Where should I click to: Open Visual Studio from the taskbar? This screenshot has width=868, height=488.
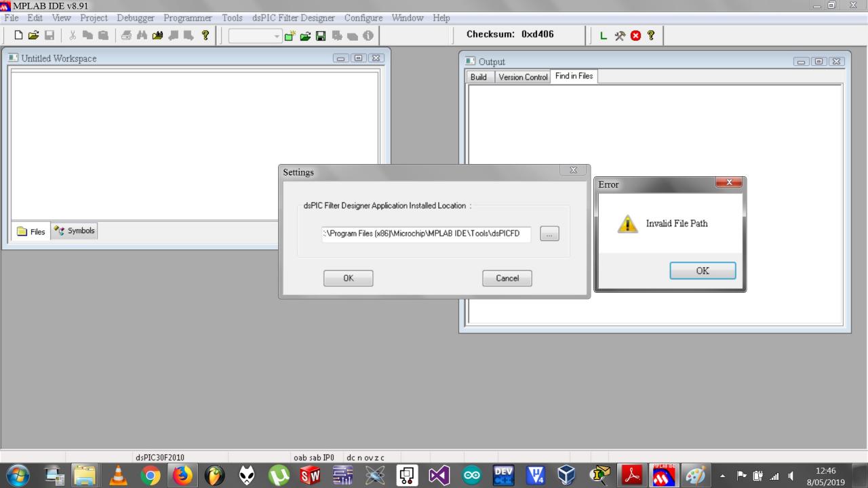[439, 475]
